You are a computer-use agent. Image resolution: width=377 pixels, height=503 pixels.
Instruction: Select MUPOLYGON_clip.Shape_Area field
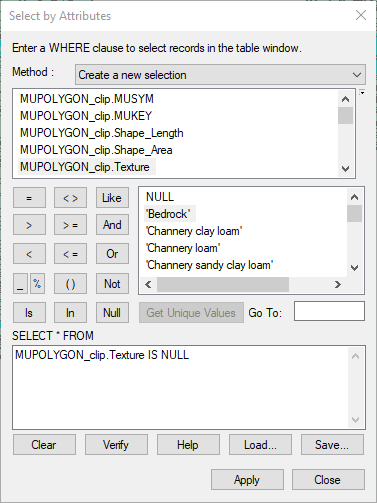pos(96,150)
